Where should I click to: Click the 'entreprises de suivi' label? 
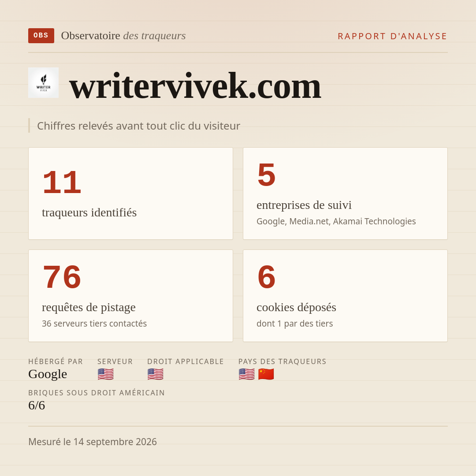[304, 205]
